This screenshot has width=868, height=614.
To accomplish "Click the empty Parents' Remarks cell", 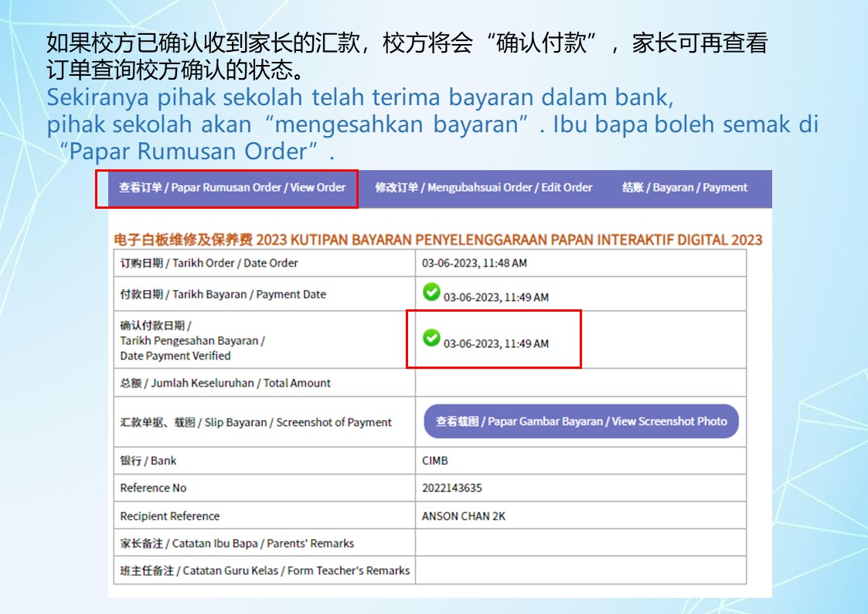I will (580, 543).
